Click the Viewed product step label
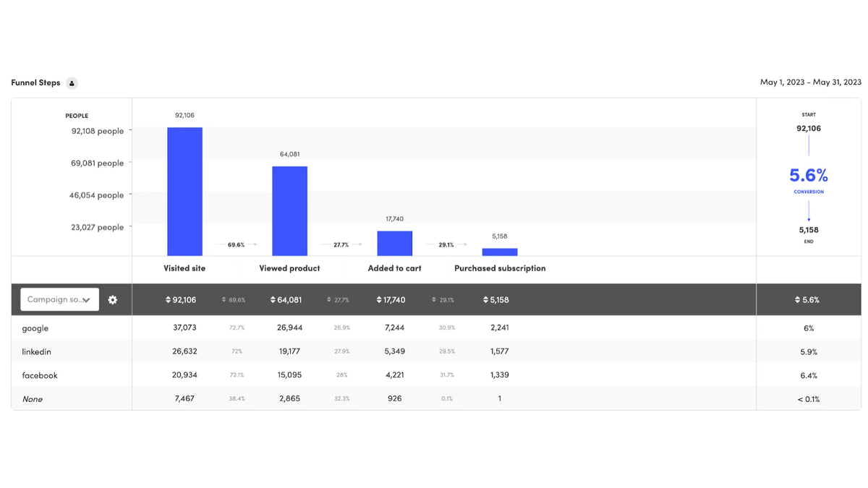868x488 pixels. (289, 268)
